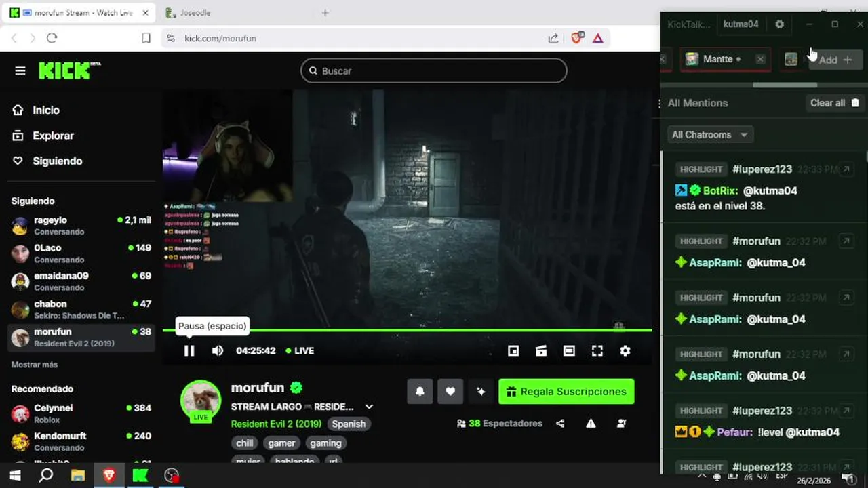
Task: Open Kendomurft recommended channel
Action: click(81, 441)
